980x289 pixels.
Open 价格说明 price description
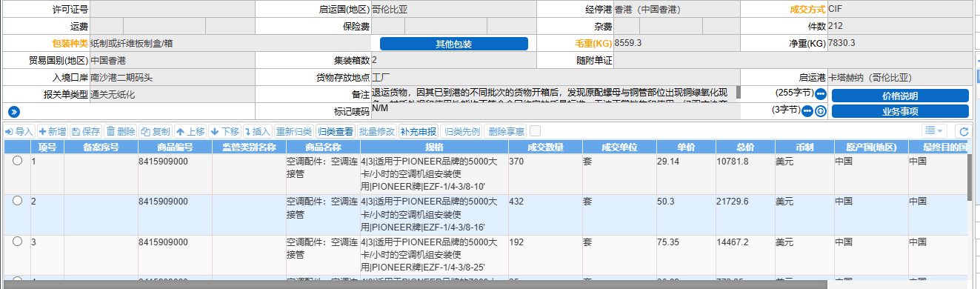tap(900, 96)
